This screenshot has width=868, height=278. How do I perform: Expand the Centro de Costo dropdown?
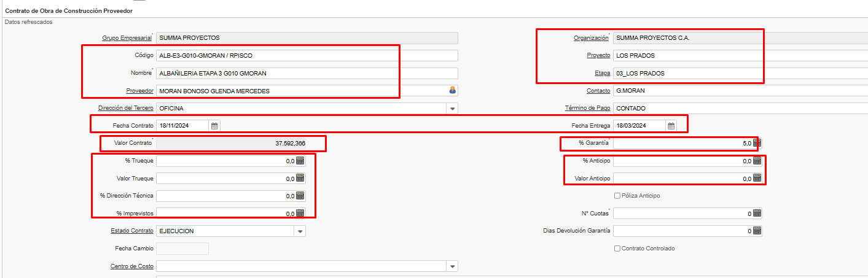click(x=453, y=266)
